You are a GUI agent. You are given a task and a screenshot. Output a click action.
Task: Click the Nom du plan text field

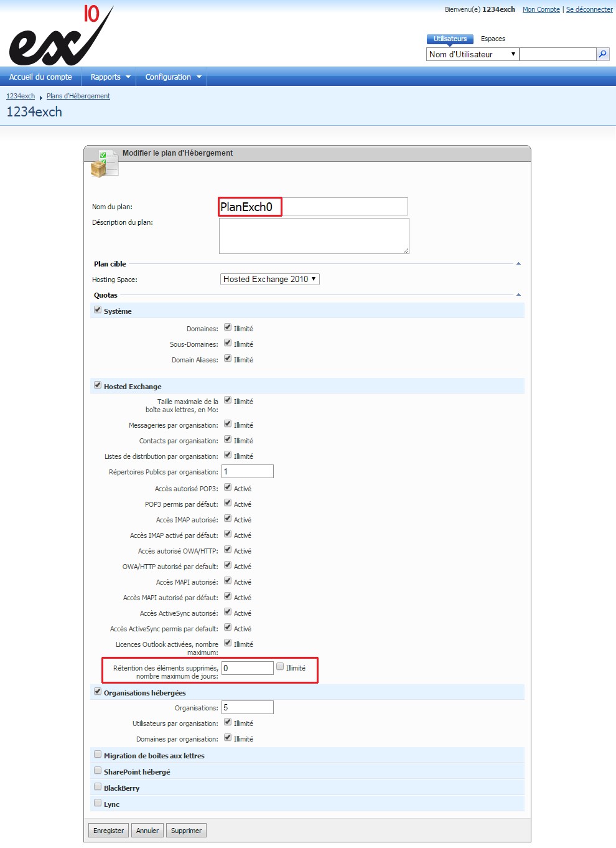pos(314,207)
